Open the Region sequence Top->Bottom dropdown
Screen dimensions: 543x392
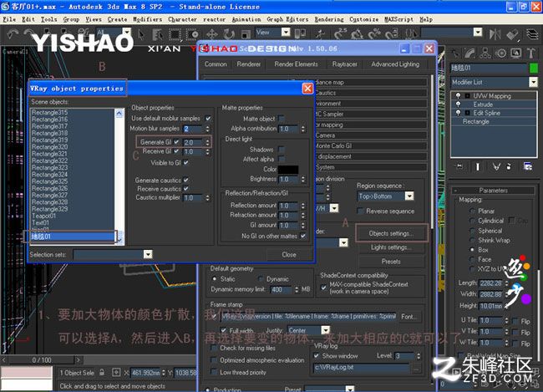409,196
